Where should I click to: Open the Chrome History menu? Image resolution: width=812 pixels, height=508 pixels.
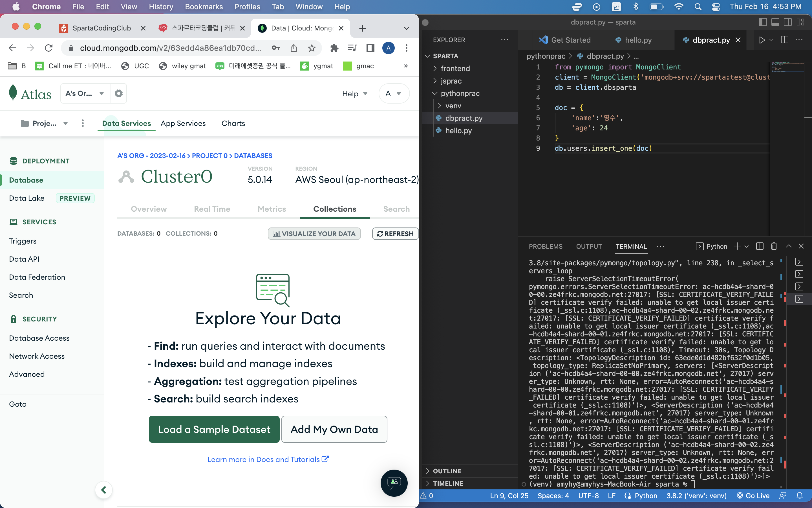click(161, 7)
